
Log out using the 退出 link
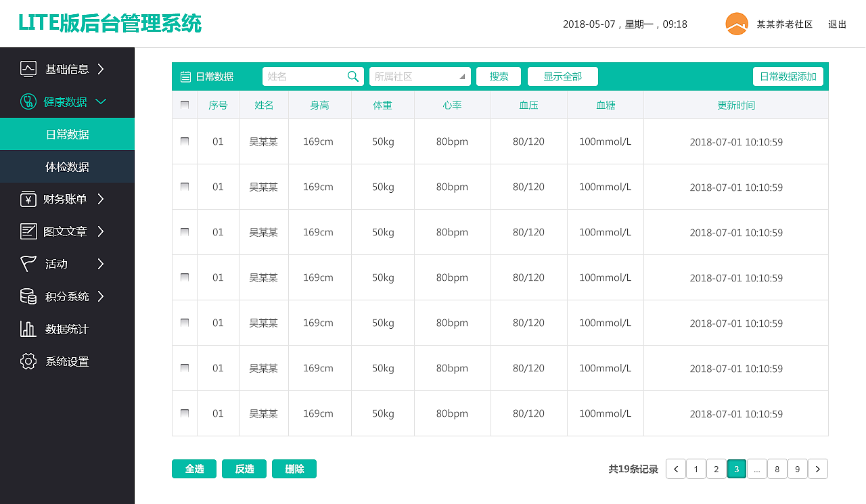[838, 24]
